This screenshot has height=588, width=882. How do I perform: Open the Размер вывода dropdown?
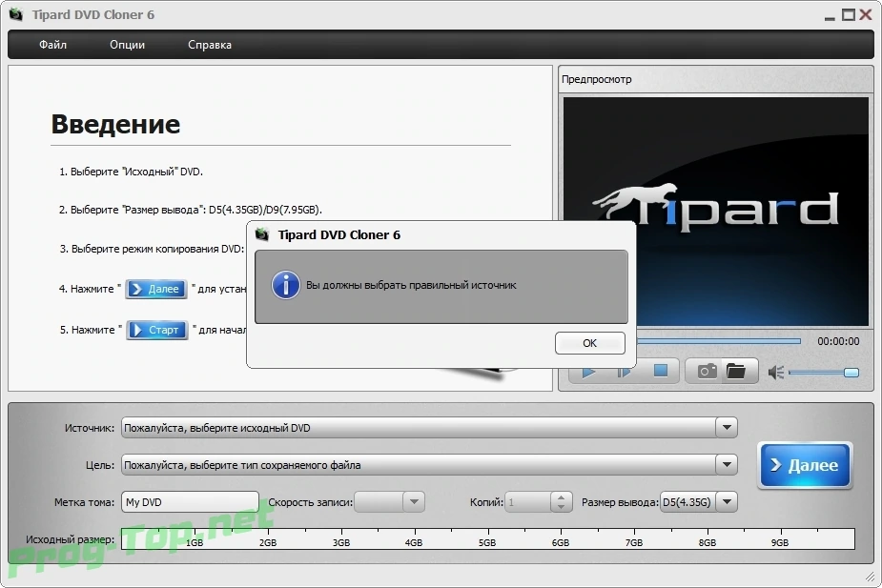click(727, 502)
